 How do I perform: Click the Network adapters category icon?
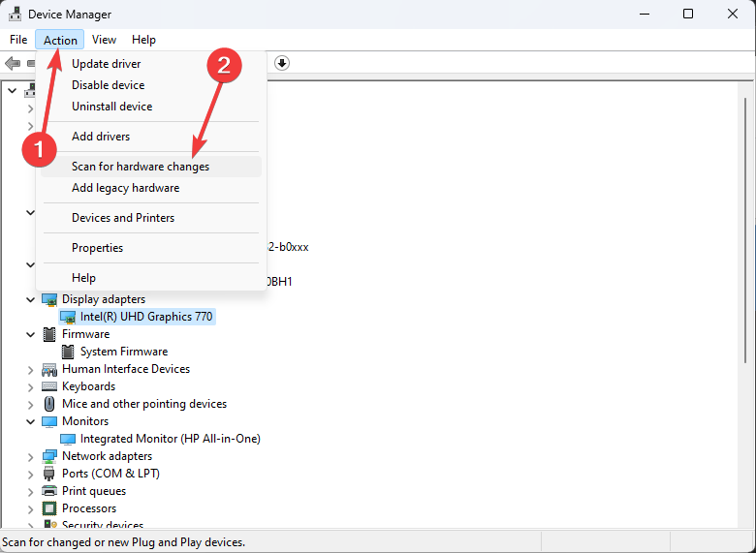click(49, 456)
